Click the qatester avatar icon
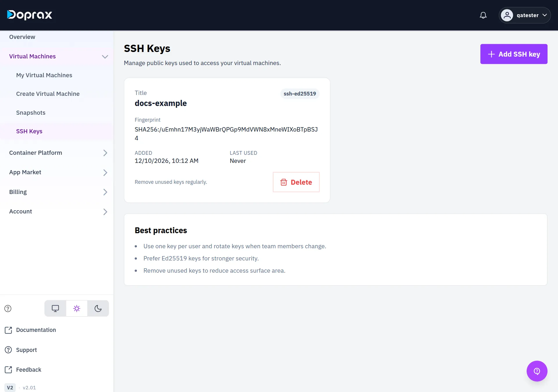 (507, 15)
